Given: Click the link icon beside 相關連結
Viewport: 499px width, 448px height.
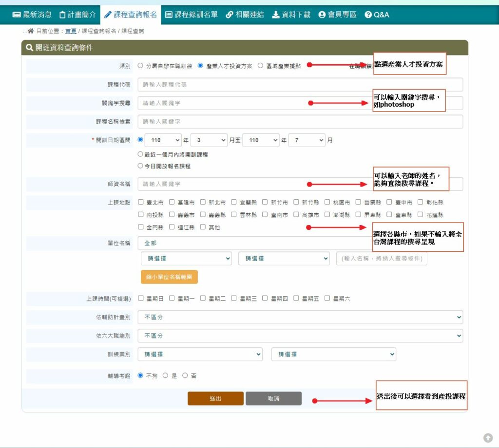Looking at the screenshot, I should point(229,15).
